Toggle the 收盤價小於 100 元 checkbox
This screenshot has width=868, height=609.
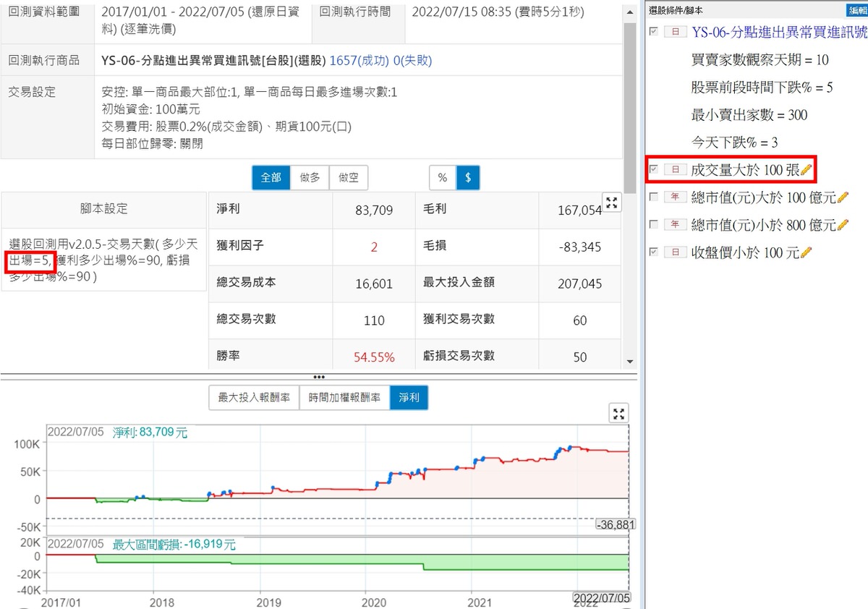pos(655,252)
